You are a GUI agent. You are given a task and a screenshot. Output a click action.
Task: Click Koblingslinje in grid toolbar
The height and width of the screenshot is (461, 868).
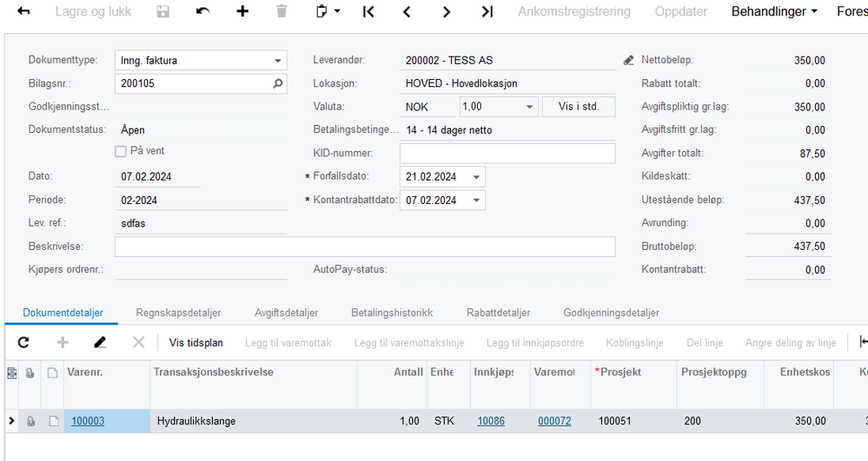coord(634,343)
